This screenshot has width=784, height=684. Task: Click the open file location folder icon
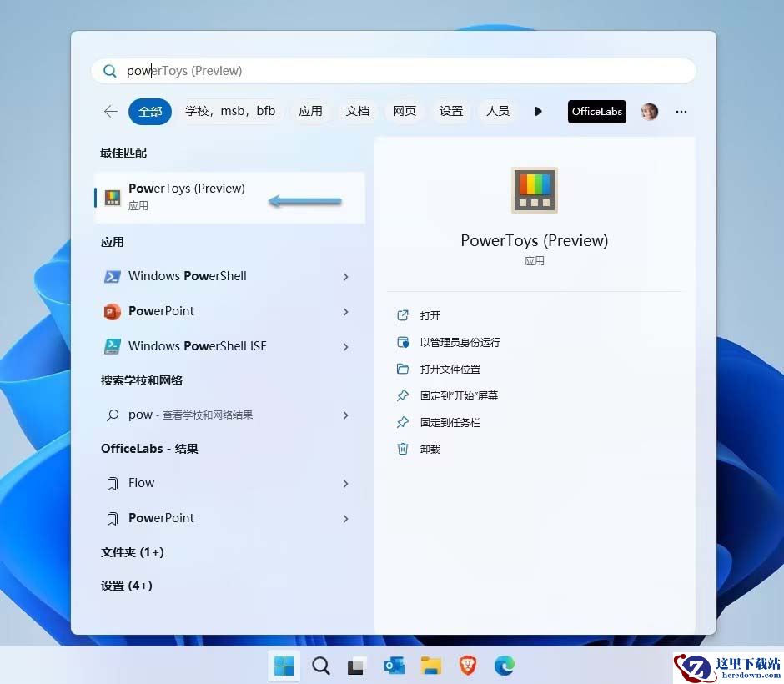(403, 369)
